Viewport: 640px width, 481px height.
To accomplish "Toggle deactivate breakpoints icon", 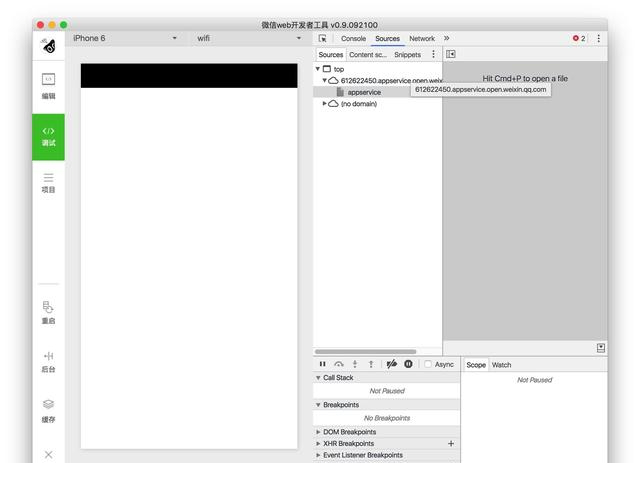I will tap(391, 364).
